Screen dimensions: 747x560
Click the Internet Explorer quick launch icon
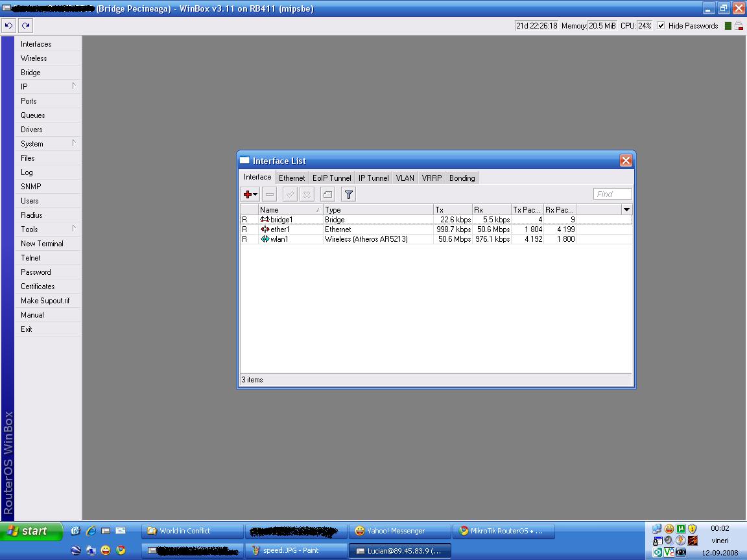(91, 530)
